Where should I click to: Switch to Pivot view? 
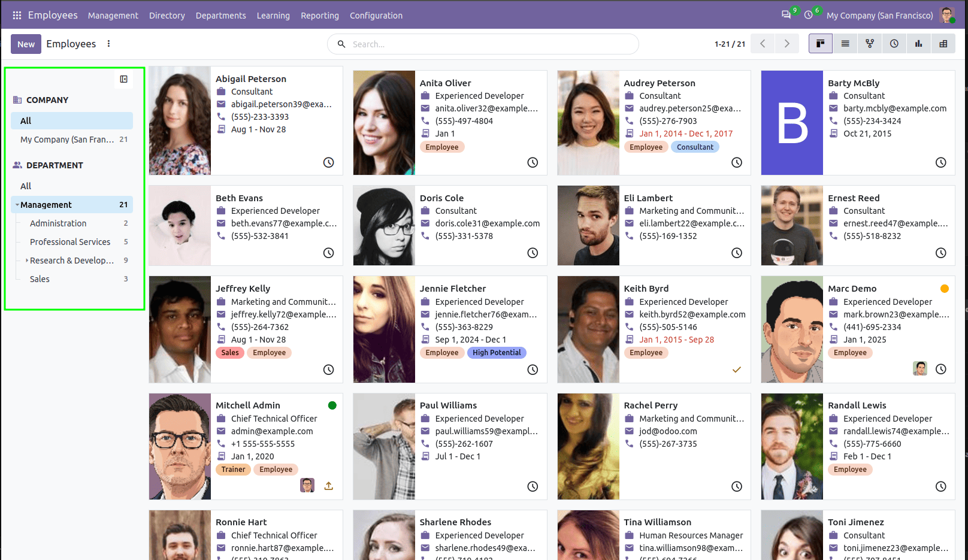click(943, 44)
